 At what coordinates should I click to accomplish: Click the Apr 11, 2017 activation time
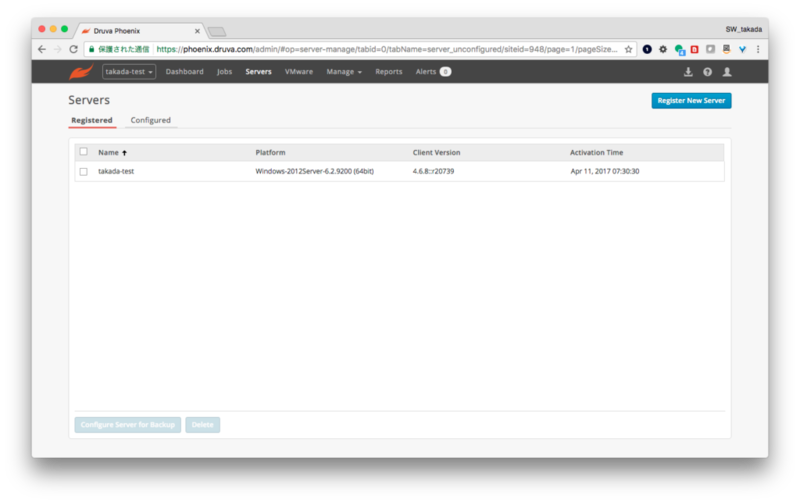(x=605, y=171)
